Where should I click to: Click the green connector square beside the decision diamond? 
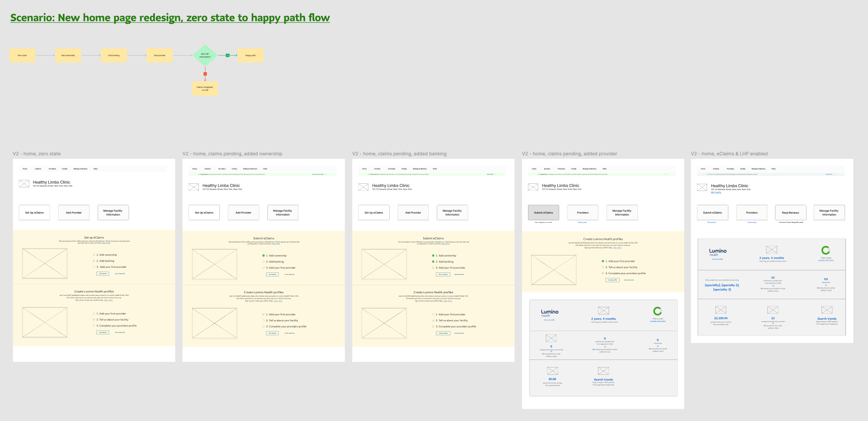coord(228,55)
